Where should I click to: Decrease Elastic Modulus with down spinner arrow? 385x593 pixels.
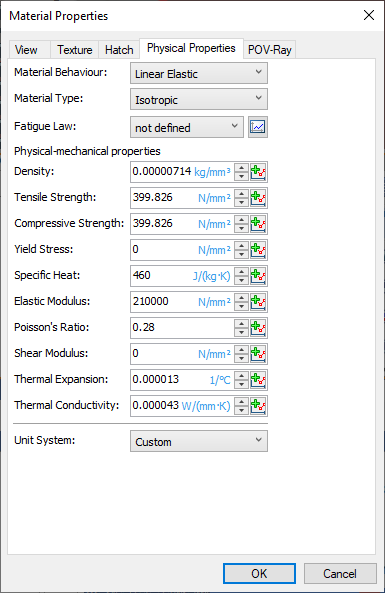pyautogui.click(x=241, y=306)
